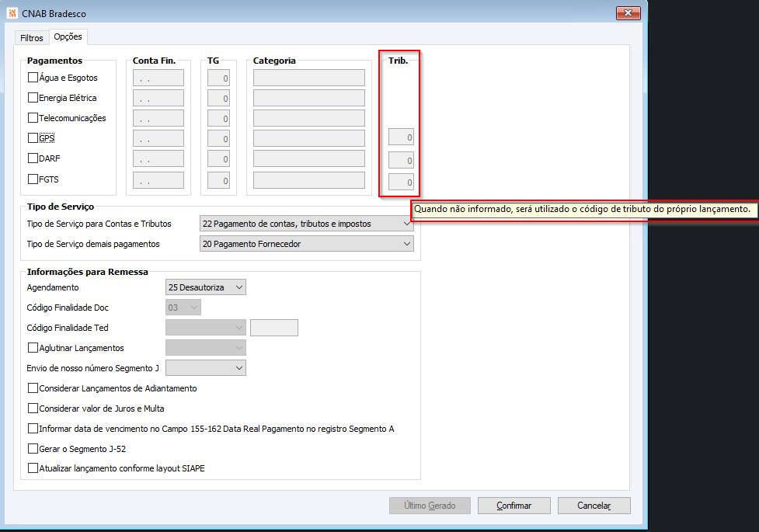Click Categoria field for FGTS row
Image resolution: width=759 pixels, height=532 pixels.
[309, 180]
